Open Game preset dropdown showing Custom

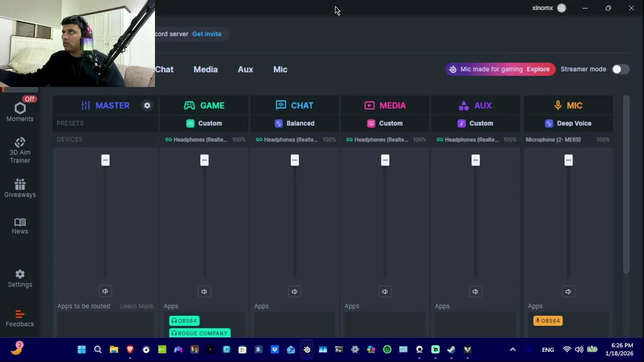point(204,123)
